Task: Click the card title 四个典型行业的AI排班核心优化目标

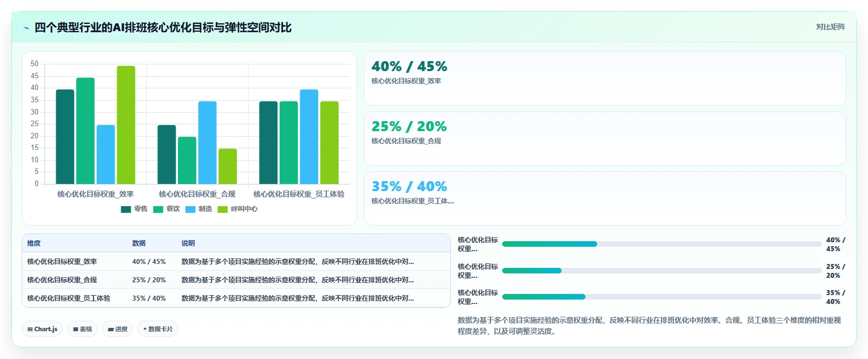Action: coord(163,28)
